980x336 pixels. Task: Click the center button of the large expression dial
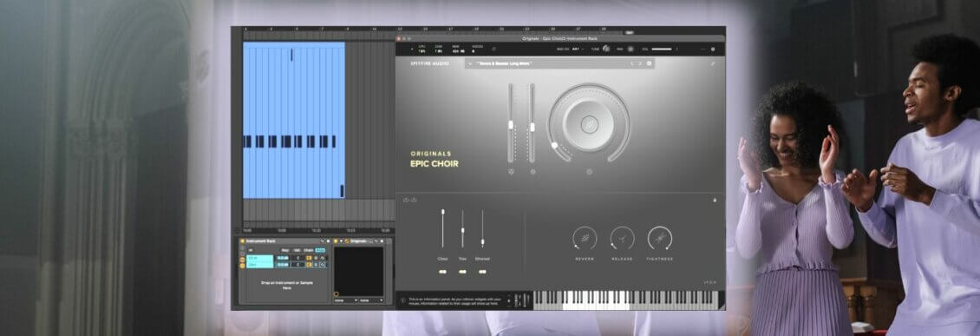coord(589,124)
